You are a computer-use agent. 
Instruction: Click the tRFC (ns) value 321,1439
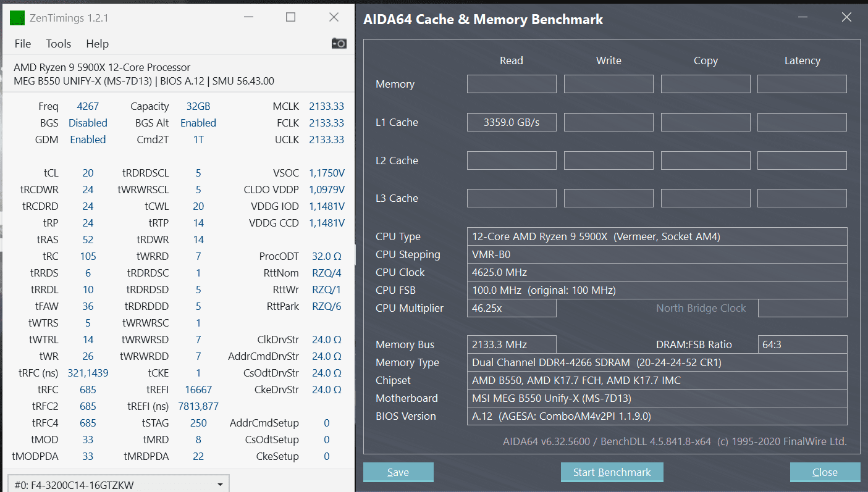click(x=88, y=373)
